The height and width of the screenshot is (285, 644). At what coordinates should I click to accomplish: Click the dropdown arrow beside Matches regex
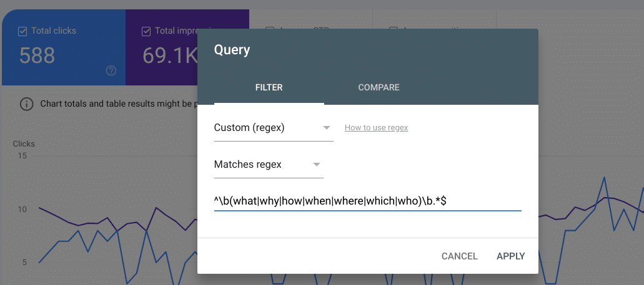click(x=316, y=165)
